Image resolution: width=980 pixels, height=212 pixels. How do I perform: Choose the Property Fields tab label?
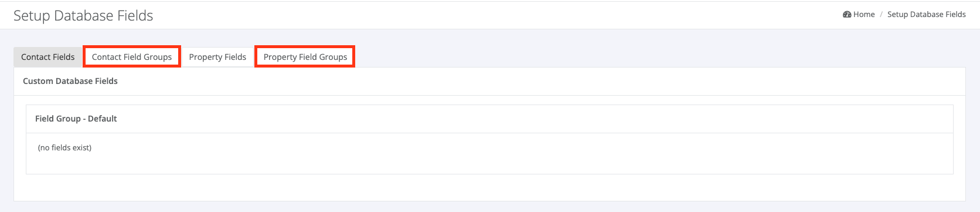pos(217,57)
